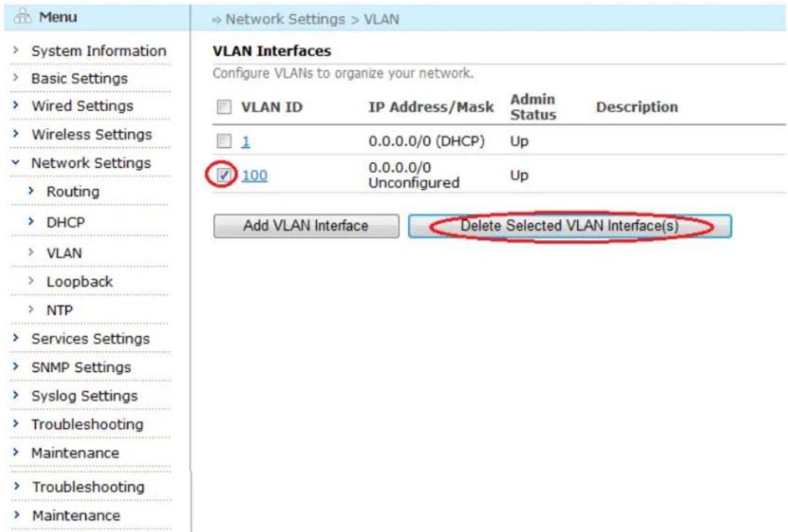Click the Up status for VLAN 1
Viewport: 788px width, 532px height.
tap(519, 142)
